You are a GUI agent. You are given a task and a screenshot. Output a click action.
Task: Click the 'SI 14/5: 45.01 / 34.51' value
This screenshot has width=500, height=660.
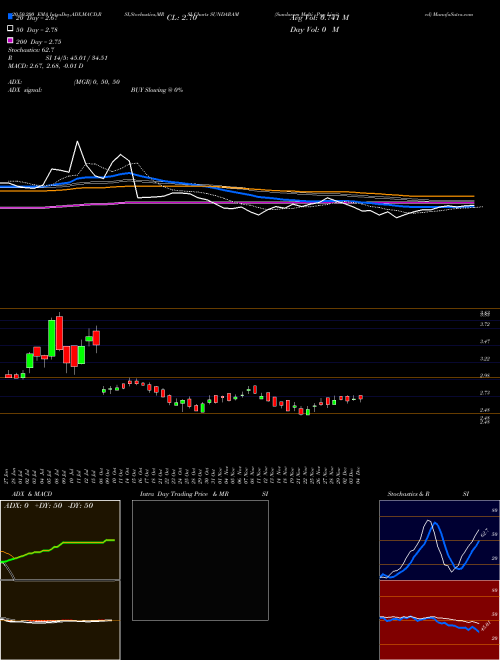click(x=77, y=58)
